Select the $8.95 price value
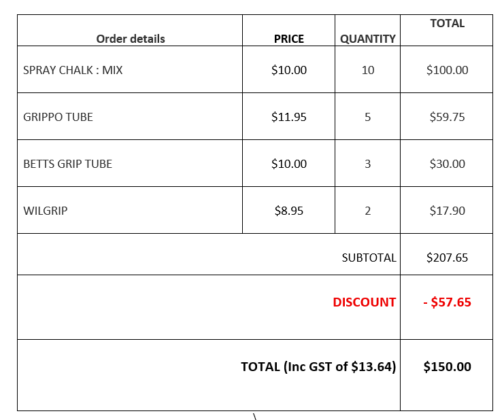The height and width of the screenshot is (420, 504). click(288, 211)
